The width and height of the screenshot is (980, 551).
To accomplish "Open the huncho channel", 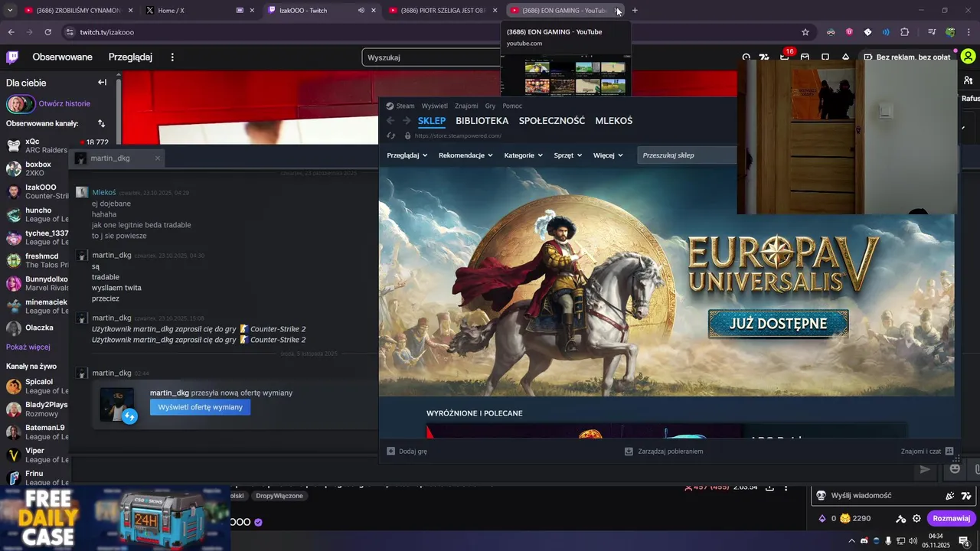I will point(35,214).
